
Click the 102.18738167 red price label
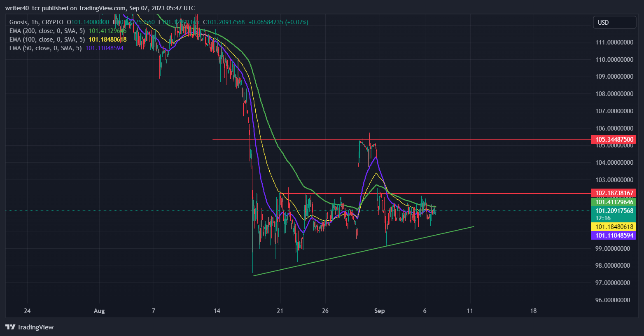[x=614, y=193]
